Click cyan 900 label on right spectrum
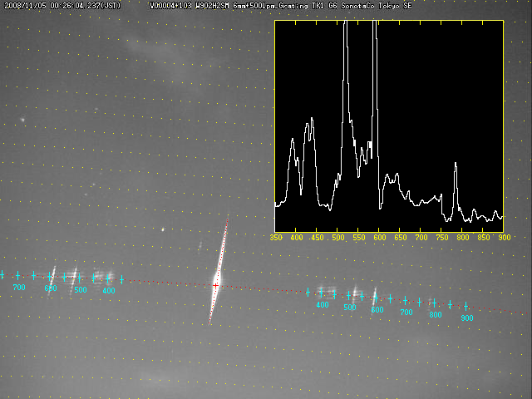 tap(467, 318)
